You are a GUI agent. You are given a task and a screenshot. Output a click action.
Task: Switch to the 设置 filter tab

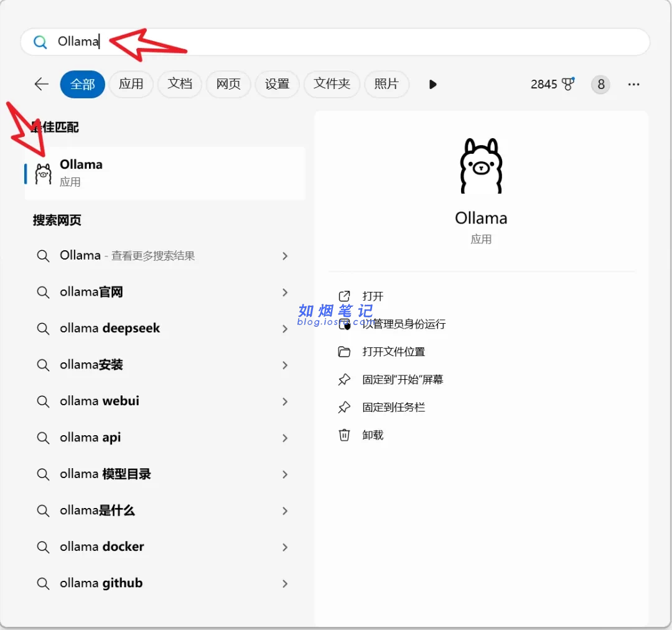[x=278, y=84]
